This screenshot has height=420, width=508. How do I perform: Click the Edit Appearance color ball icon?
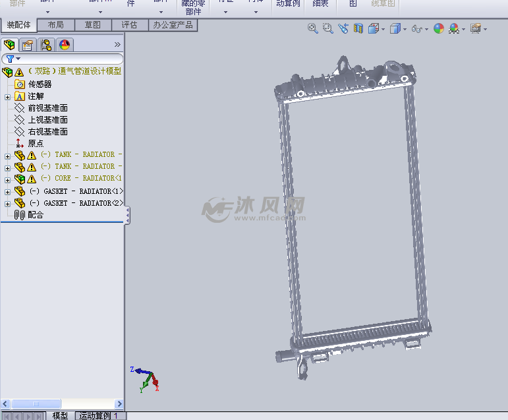point(439,28)
